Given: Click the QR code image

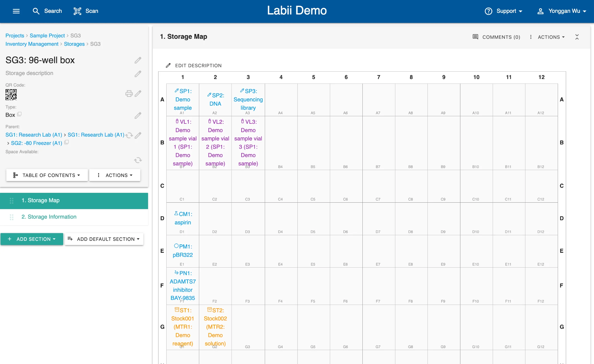Looking at the screenshot, I should 11,95.
